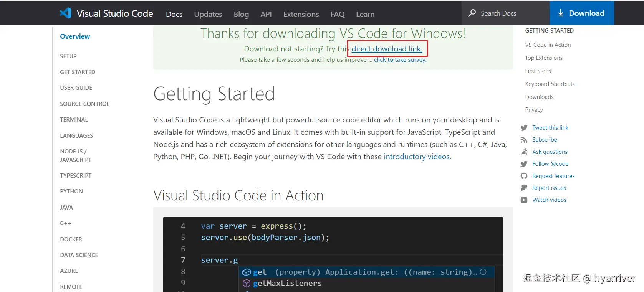Expand the SOURCE CONTROL sidebar section
The width and height of the screenshot is (644, 292).
(84, 104)
